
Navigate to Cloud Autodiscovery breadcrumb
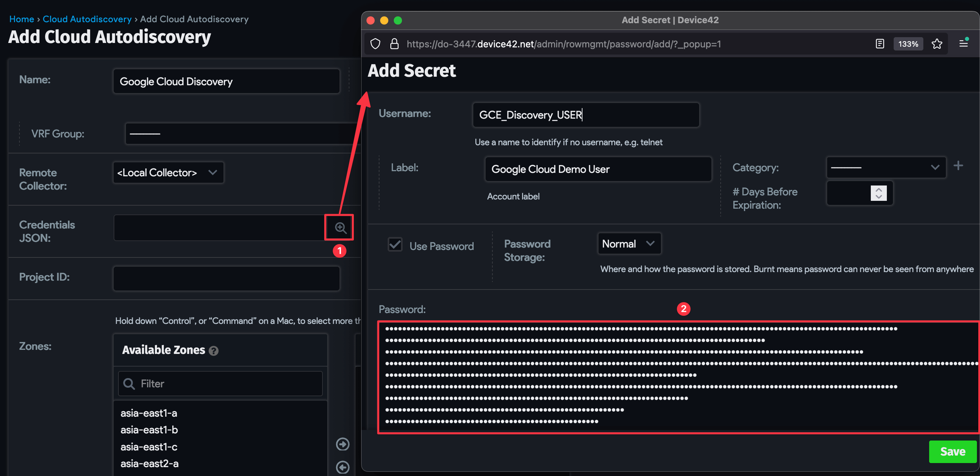click(x=87, y=19)
